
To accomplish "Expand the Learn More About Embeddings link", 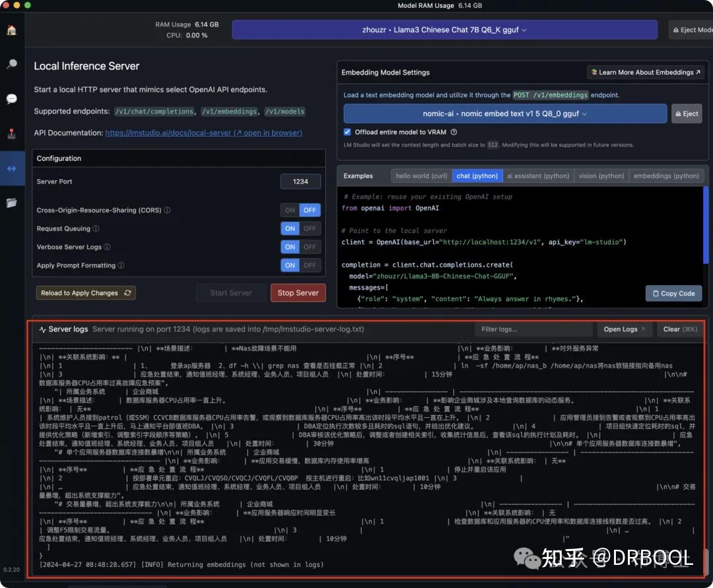I will coord(645,72).
